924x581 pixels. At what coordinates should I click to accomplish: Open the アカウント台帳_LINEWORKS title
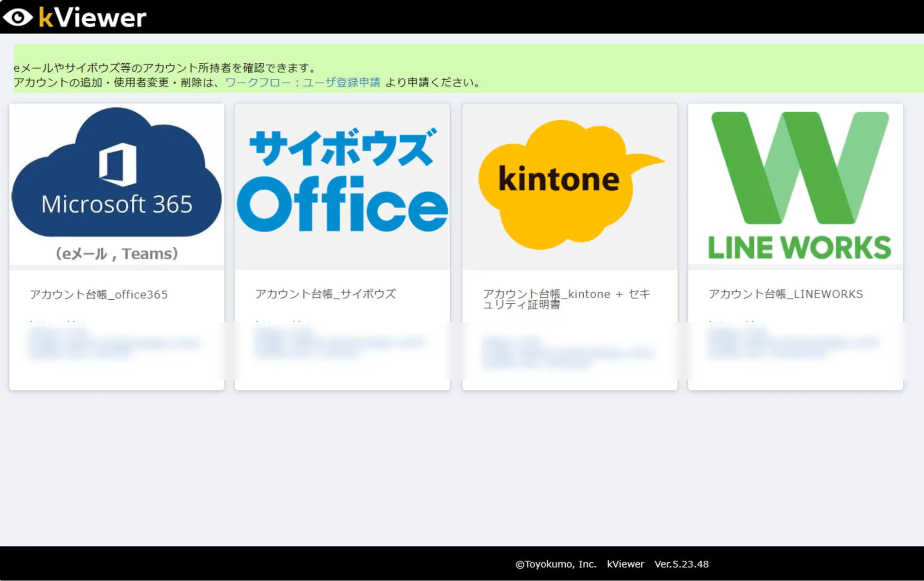pyautogui.click(x=785, y=294)
